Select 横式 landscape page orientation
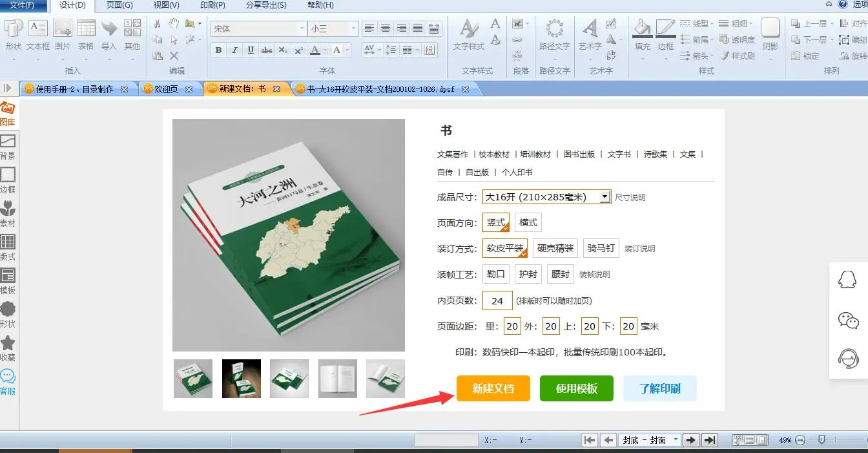The image size is (868, 453). 528,222
